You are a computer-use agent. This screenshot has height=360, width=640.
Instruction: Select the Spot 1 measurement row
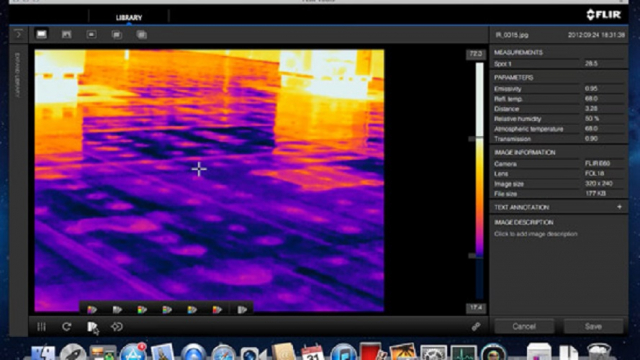point(558,64)
